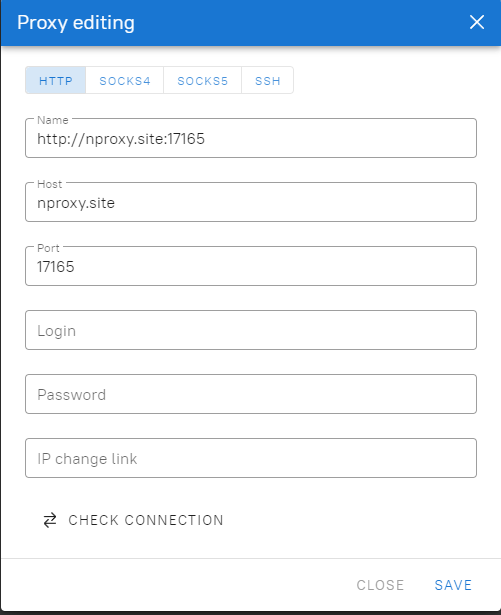The image size is (501, 615).
Task: Click the blue dialog header bar
Action: 251,23
